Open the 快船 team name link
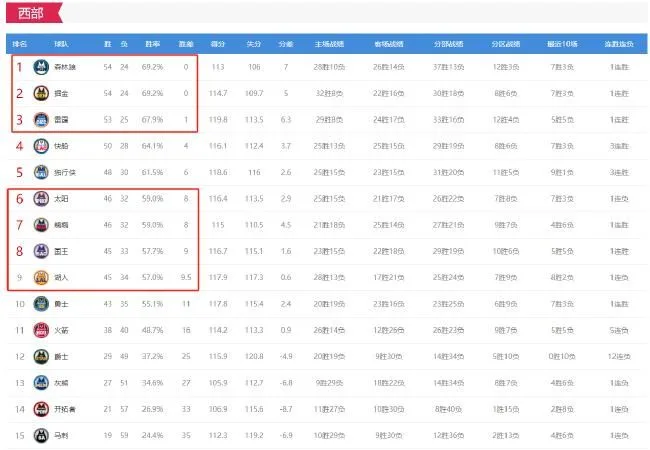Viewport: 650px width, 450px height. click(x=61, y=146)
